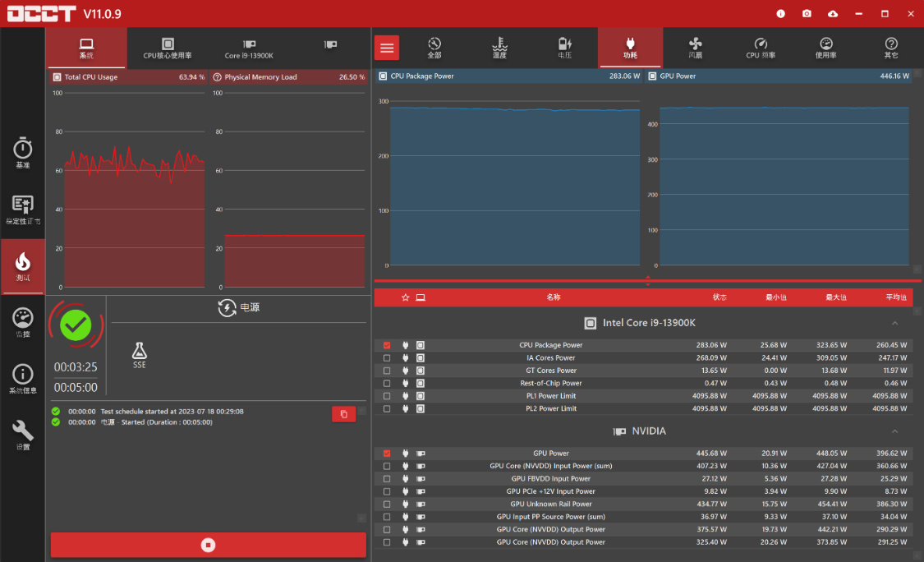Take a screenshot with the camera icon

tap(807, 14)
